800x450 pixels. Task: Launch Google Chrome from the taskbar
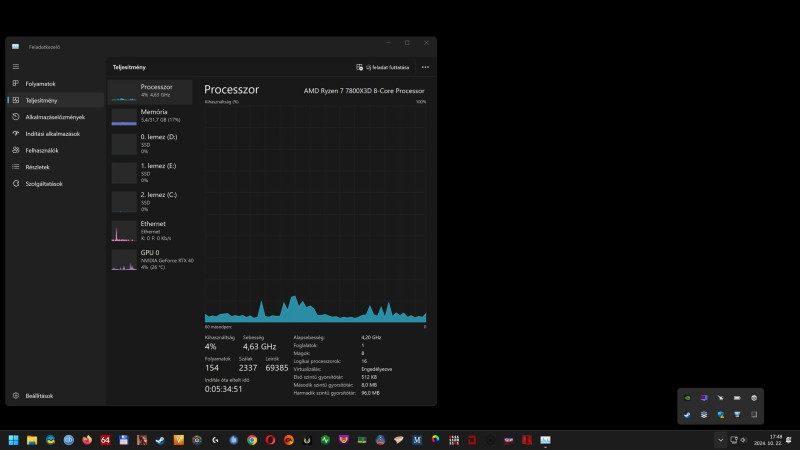[252, 440]
